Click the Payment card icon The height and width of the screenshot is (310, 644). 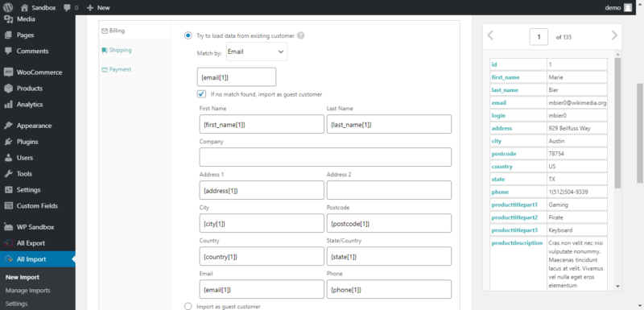click(x=105, y=69)
